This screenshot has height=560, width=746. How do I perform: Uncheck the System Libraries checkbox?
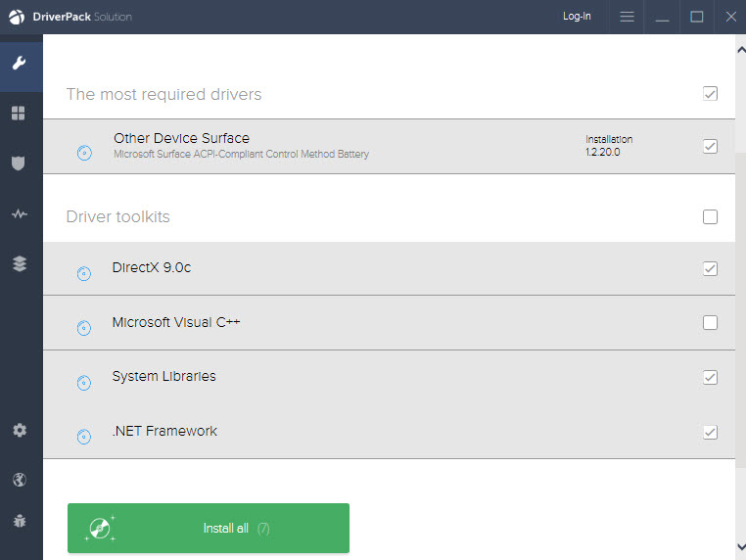(710, 377)
